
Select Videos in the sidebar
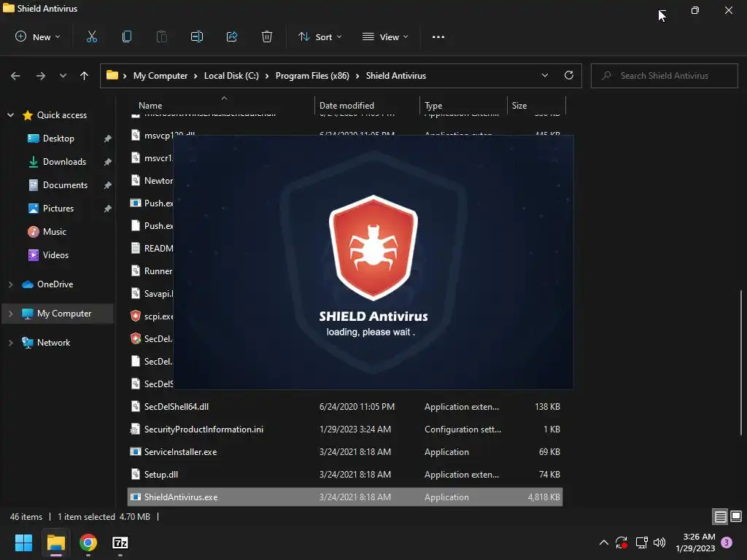point(55,254)
